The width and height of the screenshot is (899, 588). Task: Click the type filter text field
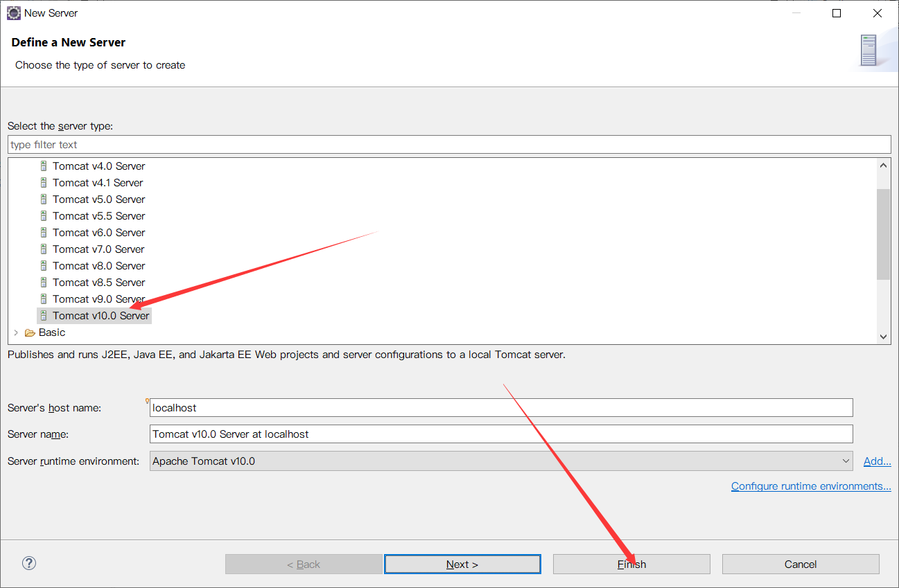coord(449,145)
